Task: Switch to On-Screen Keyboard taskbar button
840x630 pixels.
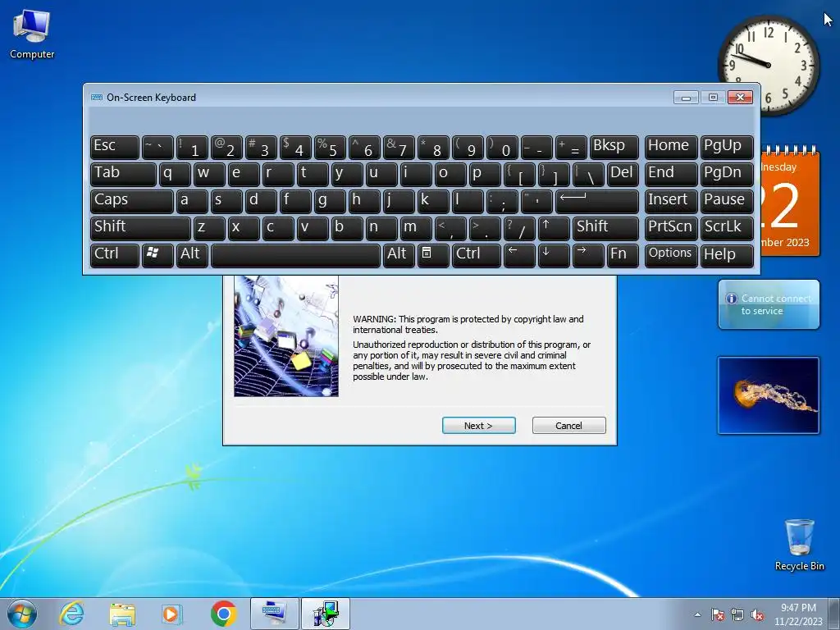Action: coord(275,614)
